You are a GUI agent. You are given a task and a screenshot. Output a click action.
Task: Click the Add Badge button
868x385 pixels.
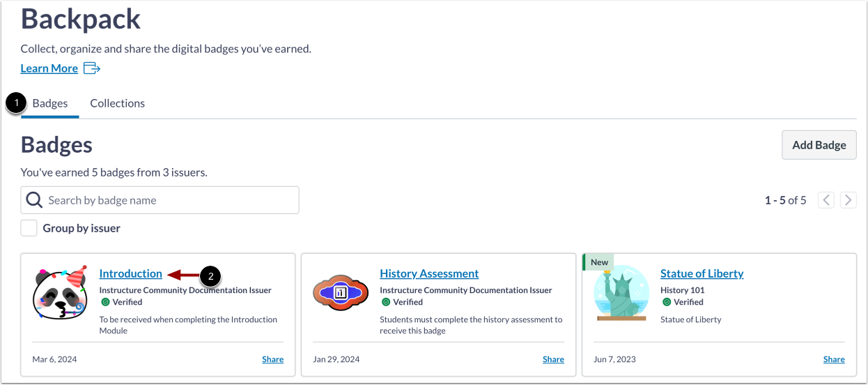click(x=819, y=145)
